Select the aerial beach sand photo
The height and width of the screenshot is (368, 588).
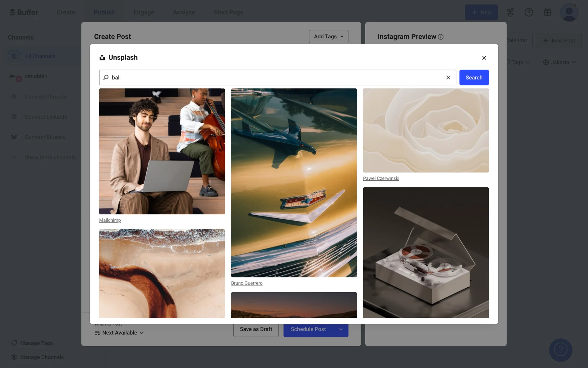(162, 273)
